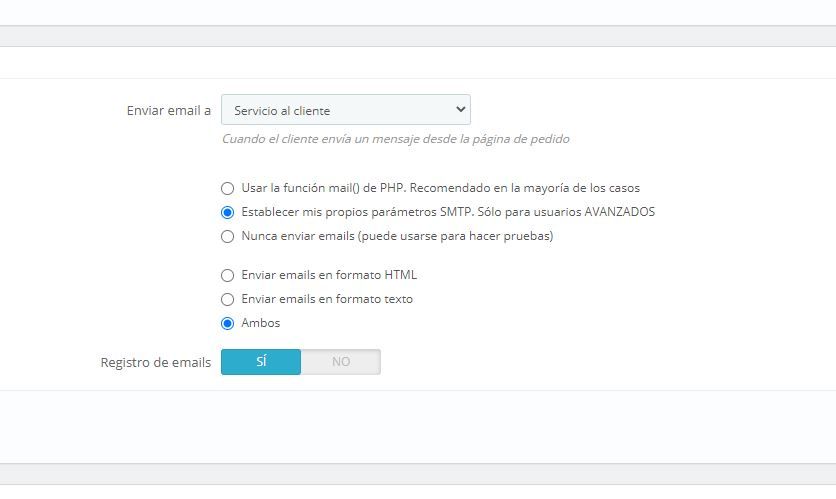The width and height of the screenshot is (836, 499).
Task: Click the "Ambos" label text
Action: click(261, 323)
